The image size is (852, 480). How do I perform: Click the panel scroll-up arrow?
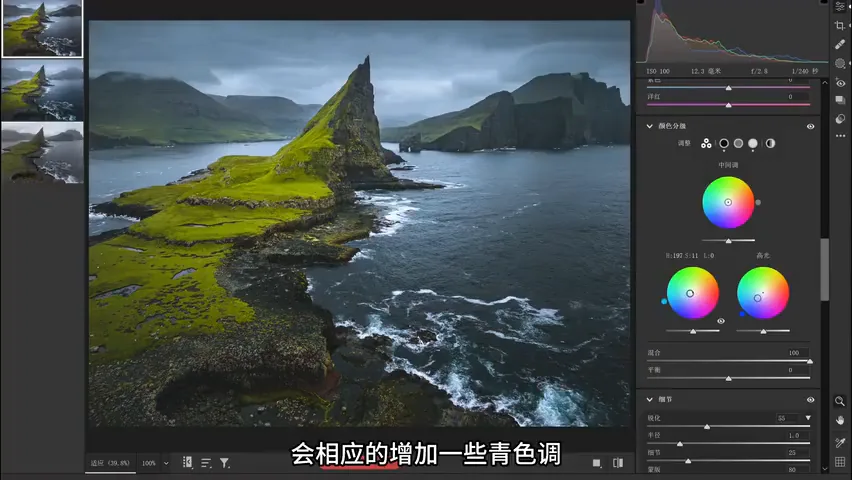click(824, 83)
